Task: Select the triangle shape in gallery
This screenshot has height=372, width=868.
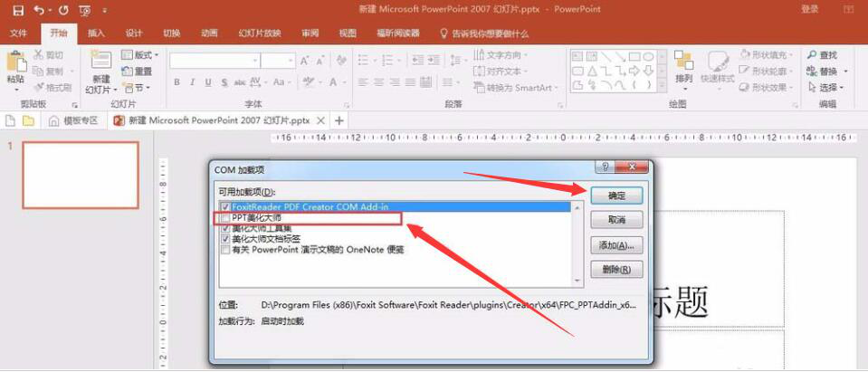Action: point(592,71)
